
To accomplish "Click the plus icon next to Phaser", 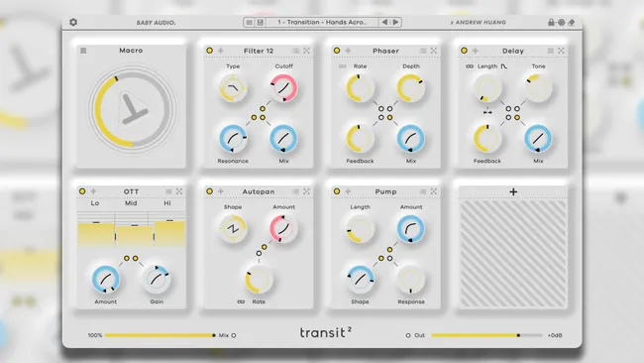I will (348, 51).
